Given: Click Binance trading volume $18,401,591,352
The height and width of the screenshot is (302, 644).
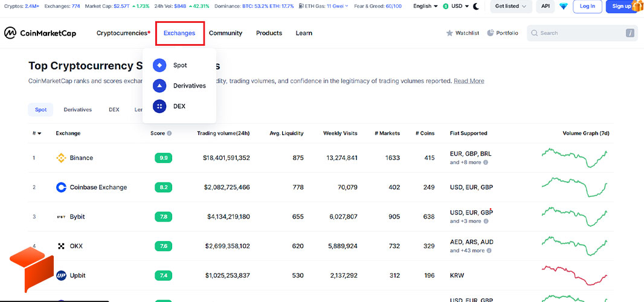Looking at the screenshot, I should 227,158.
